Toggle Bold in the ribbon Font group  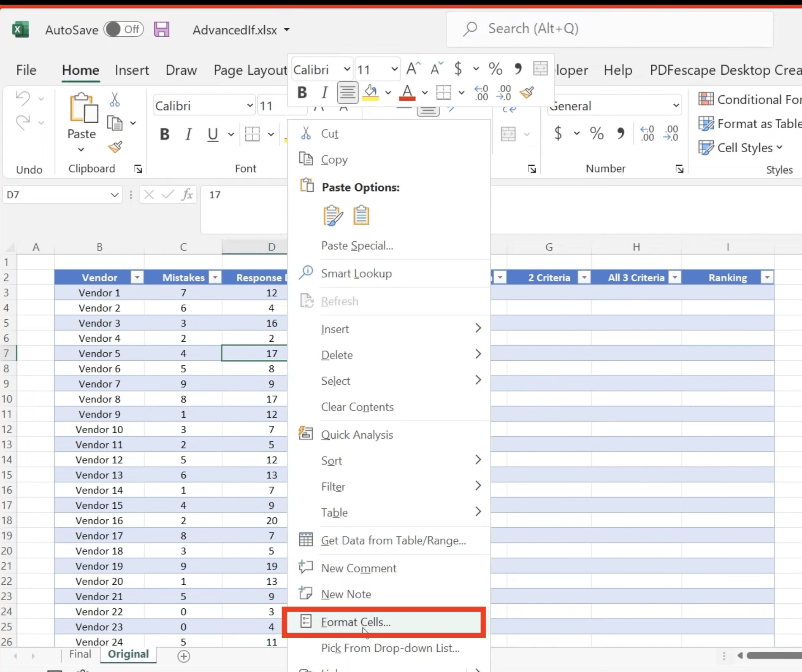pos(165,135)
